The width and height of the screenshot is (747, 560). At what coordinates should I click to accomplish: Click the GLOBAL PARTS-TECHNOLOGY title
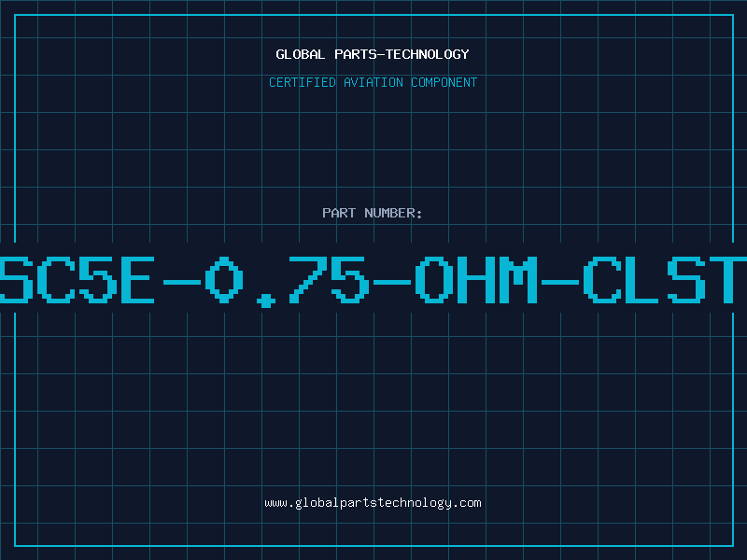[x=373, y=54]
